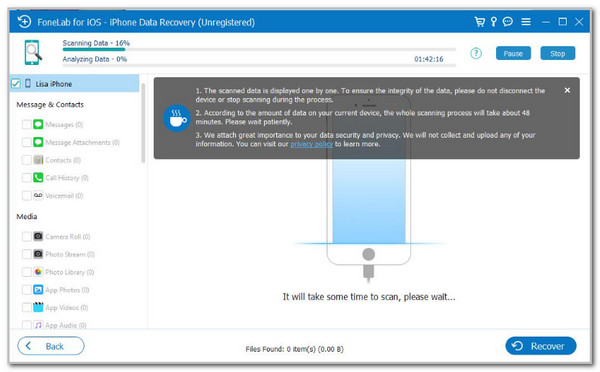Screen dimensions: 600x372
Task: Pause the scanning process
Action: 513,53
